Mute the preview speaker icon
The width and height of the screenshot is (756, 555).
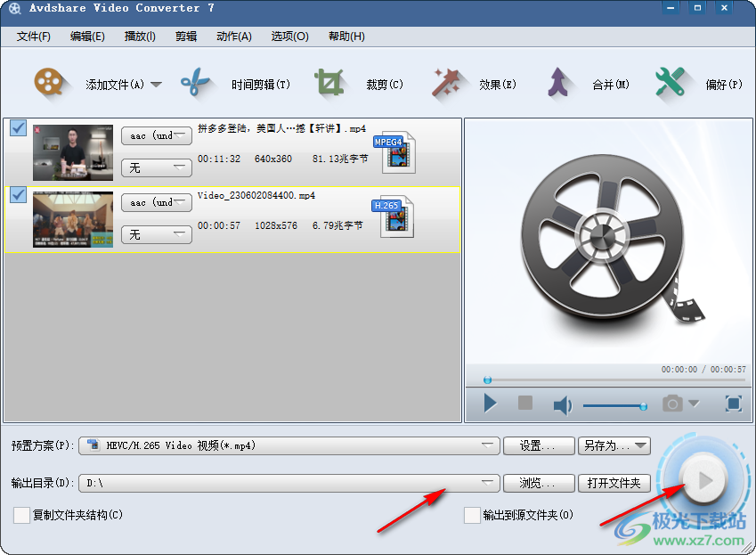pos(562,405)
